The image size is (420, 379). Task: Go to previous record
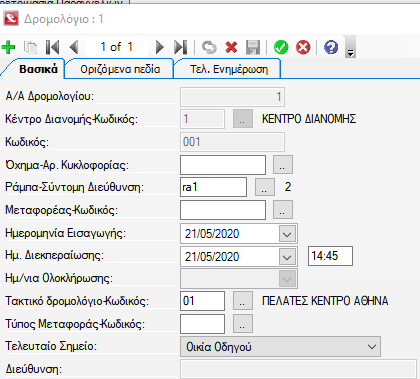(x=74, y=47)
